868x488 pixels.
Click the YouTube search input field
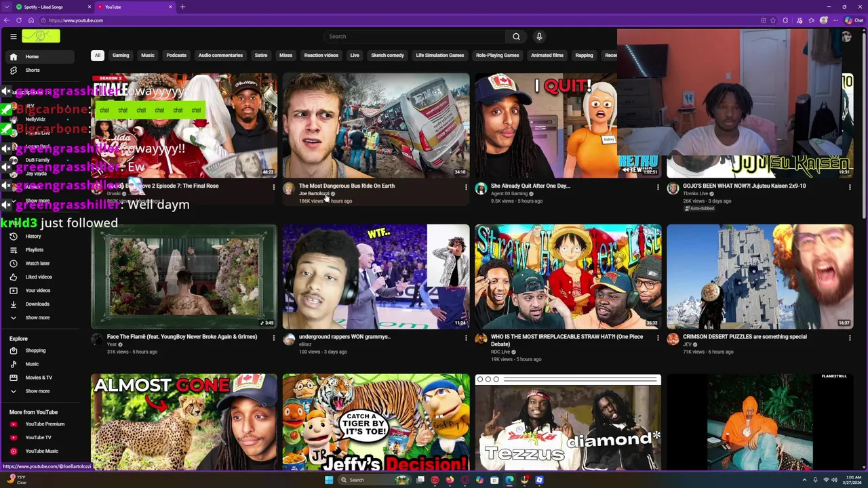pos(414,37)
